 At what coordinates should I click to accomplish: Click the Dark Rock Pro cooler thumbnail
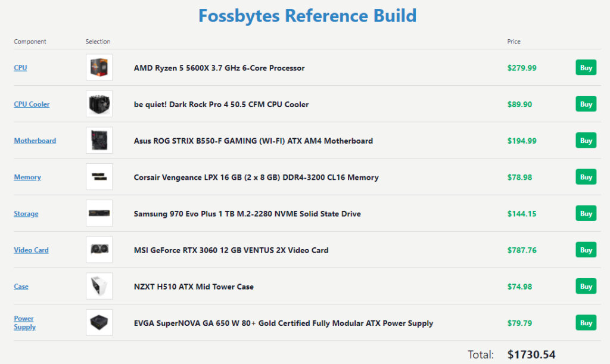pyautogui.click(x=99, y=104)
